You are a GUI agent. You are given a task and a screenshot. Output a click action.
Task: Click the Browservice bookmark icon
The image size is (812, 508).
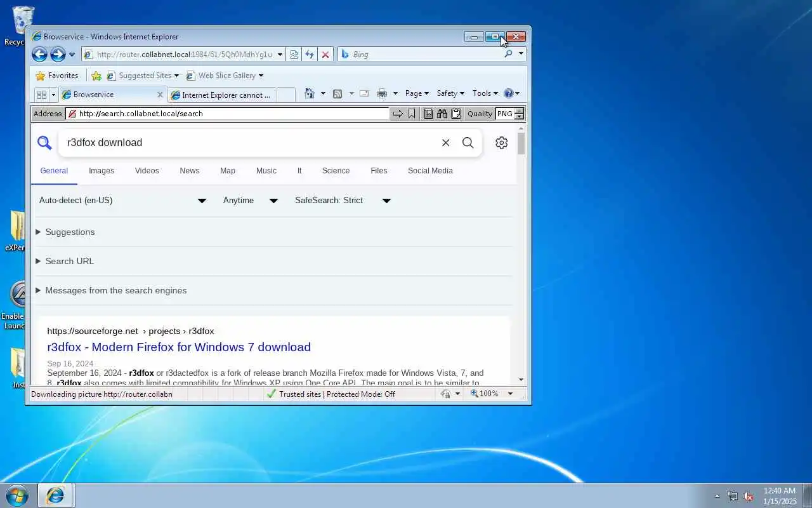(412, 114)
